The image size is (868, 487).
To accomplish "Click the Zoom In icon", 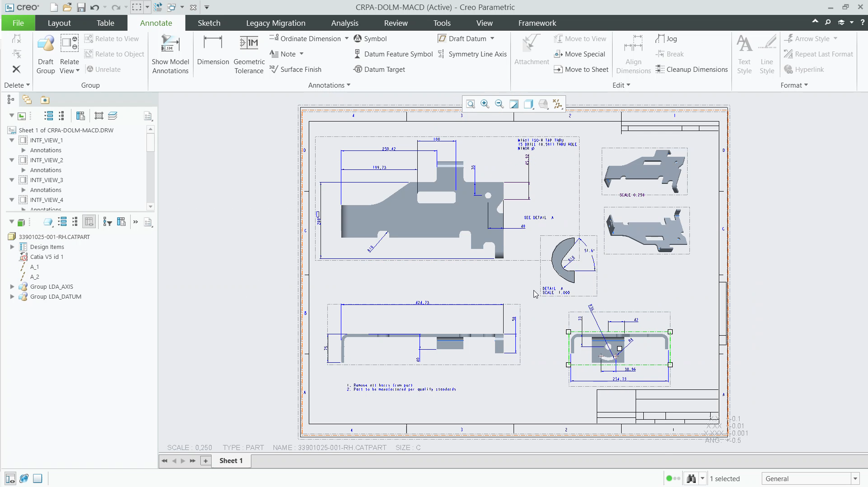I will (x=485, y=104).
